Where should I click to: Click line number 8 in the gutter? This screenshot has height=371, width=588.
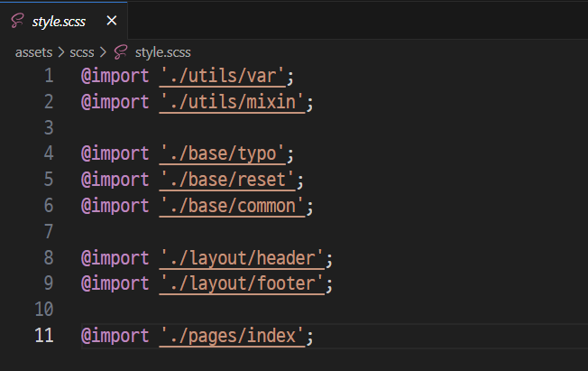(49, 257)
